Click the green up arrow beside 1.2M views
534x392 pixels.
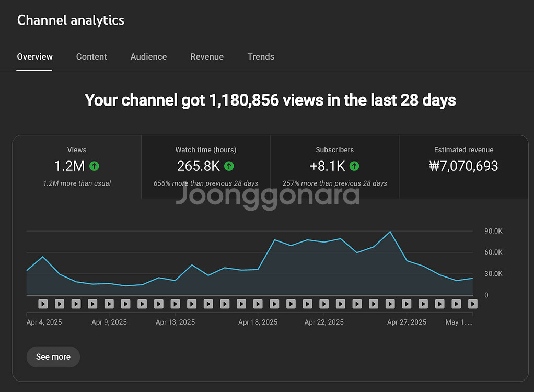pos(94,166)
